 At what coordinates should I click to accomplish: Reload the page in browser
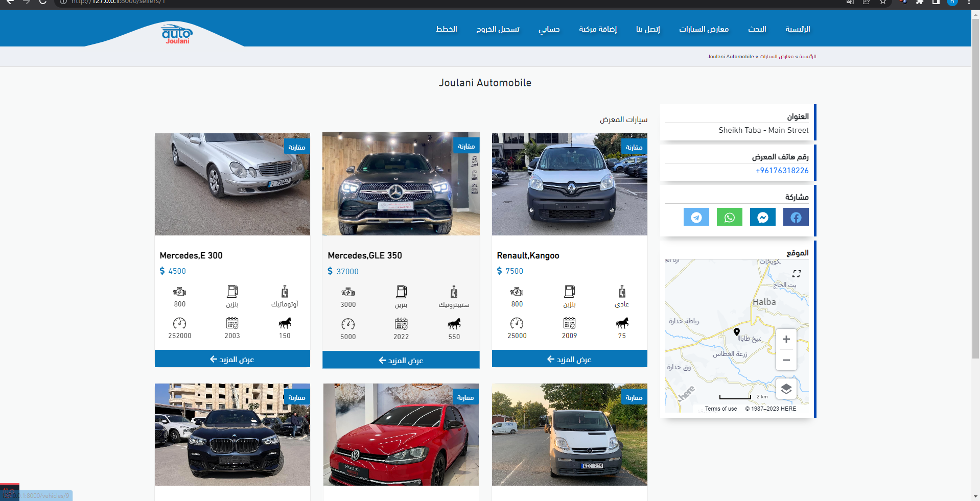pyautogui.click(x=43, y=2)
